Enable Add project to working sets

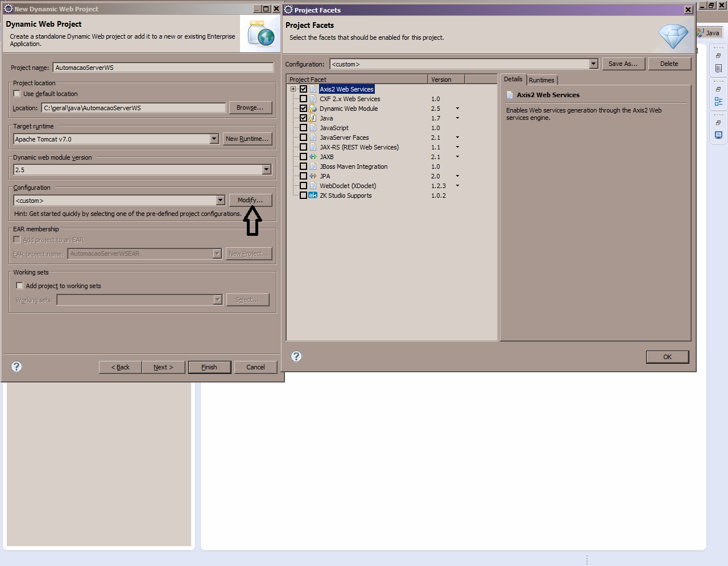pyautogui.click(x=19, y=286)
